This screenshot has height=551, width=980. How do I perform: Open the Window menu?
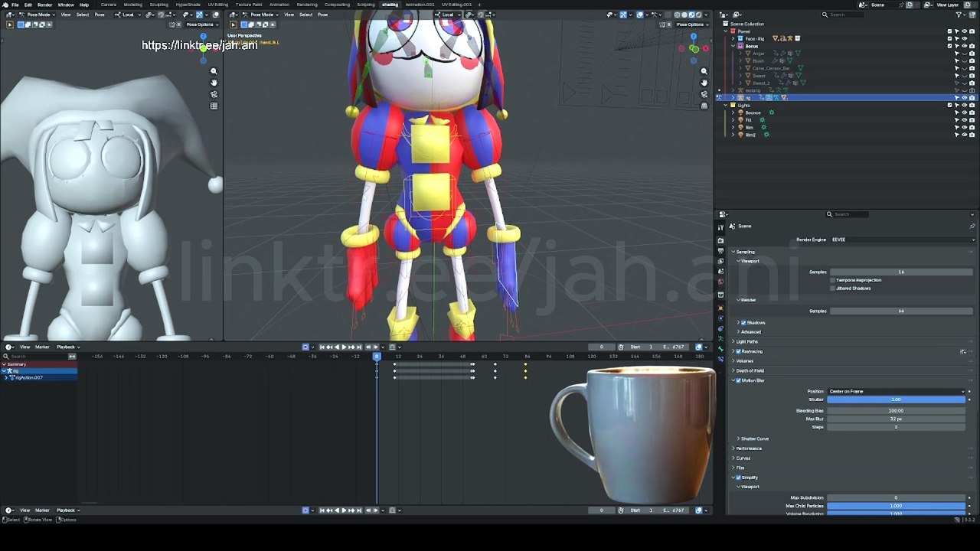pyautogui.click(x=66, y=5)
